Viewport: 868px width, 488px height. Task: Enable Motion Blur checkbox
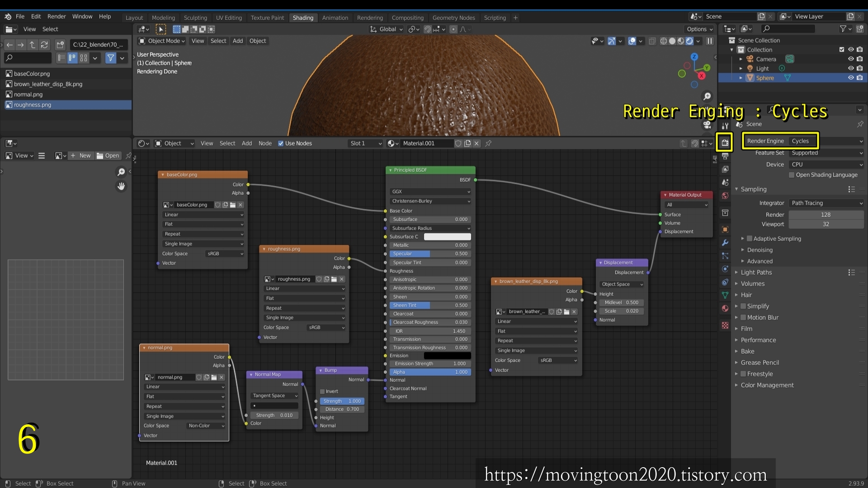click(743, 318)
